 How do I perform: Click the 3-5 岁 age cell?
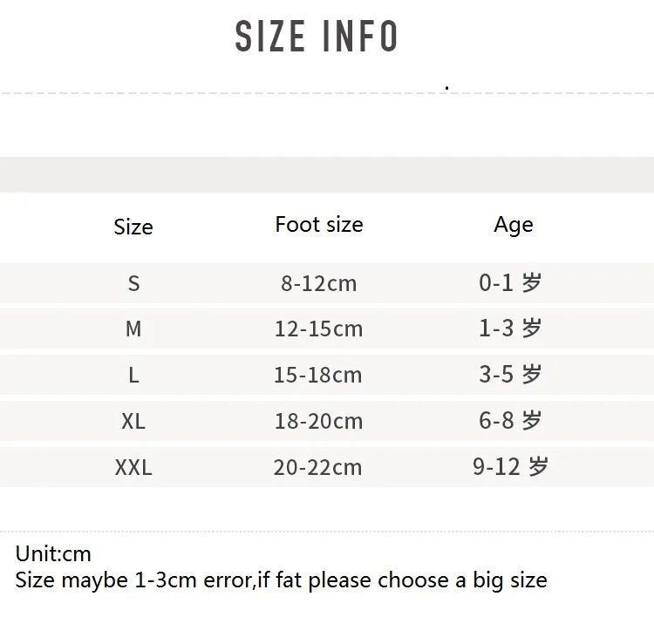[510, 375]
